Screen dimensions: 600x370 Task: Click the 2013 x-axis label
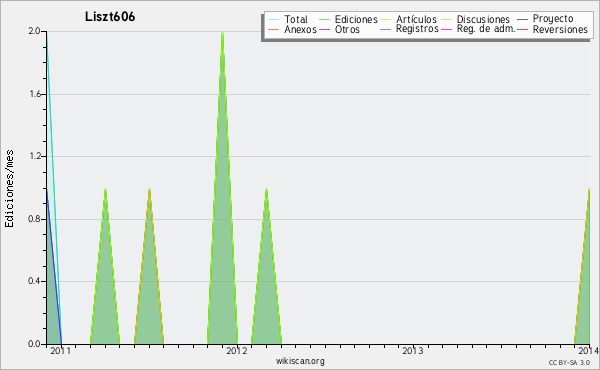[413, 350]
